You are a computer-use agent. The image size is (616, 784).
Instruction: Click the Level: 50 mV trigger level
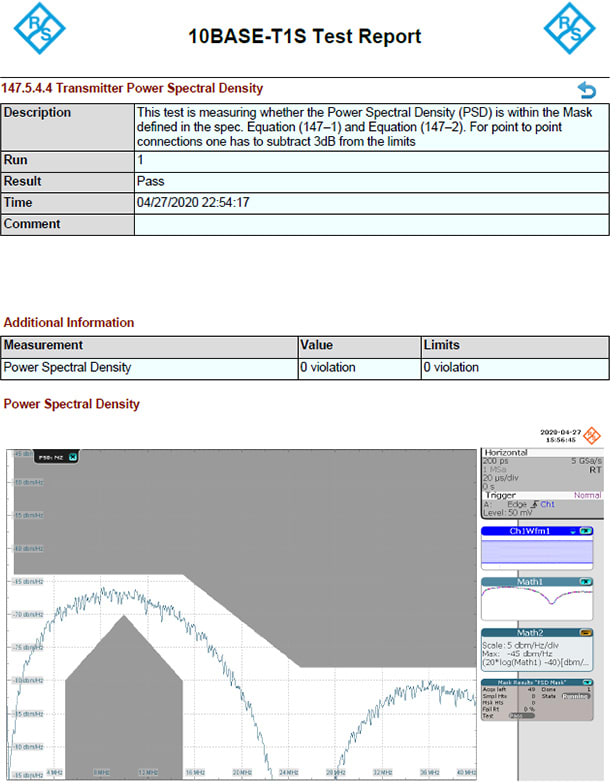click(x=508, y=512)
